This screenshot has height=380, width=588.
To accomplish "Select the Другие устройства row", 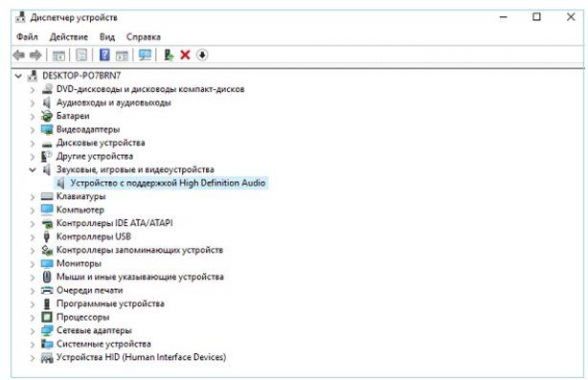I will pyautogui.click(x=95, y=156).
